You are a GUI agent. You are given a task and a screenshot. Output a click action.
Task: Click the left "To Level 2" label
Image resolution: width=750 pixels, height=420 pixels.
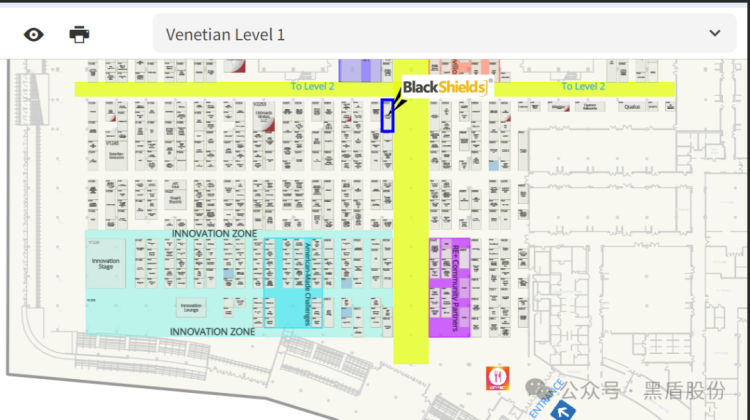[312, 87]
